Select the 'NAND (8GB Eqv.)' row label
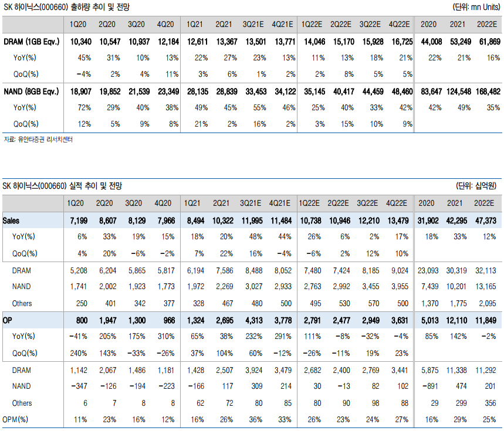The image size is (504, 431). click(x=31, y=91)
